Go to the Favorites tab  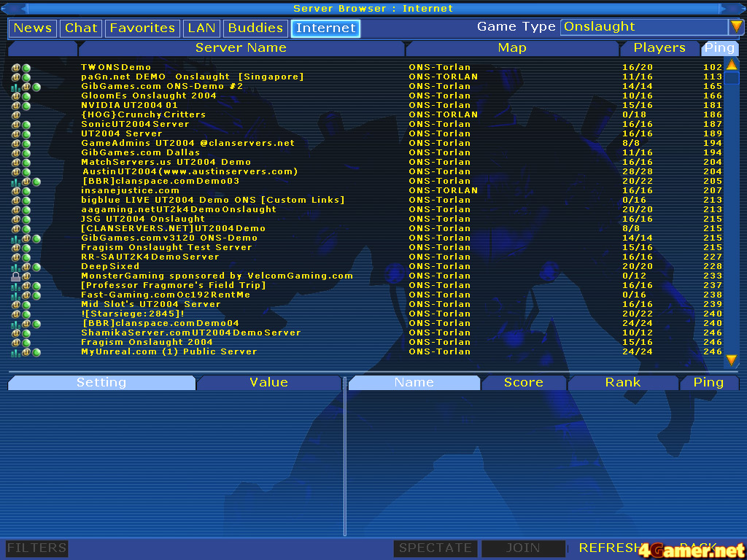coord(142,28)
